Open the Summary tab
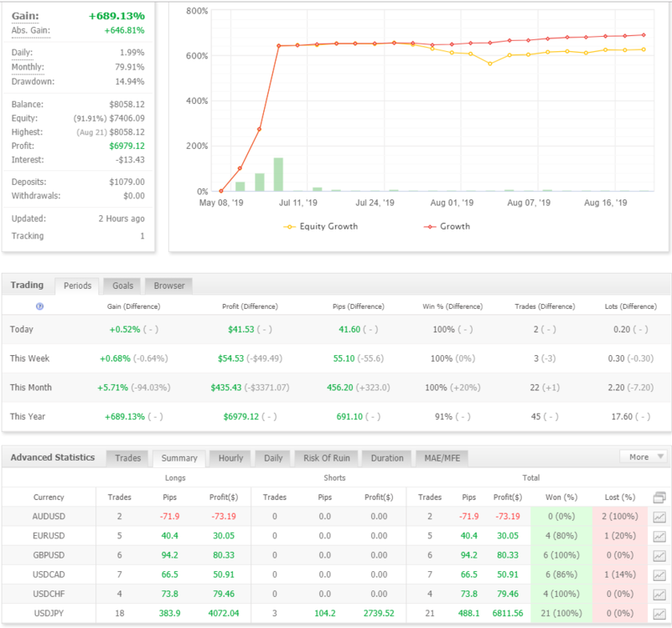 click(x=179, y=458)
